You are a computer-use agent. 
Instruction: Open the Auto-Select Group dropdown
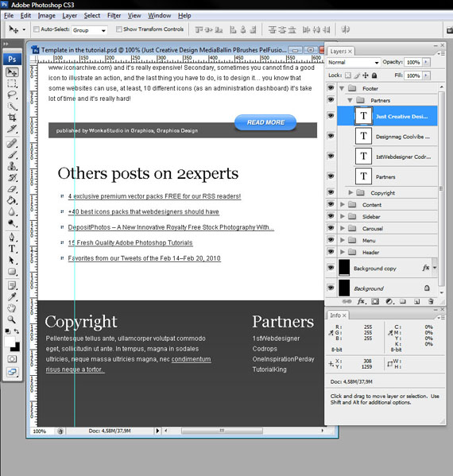pyautogui.click(x=89, y=30)
